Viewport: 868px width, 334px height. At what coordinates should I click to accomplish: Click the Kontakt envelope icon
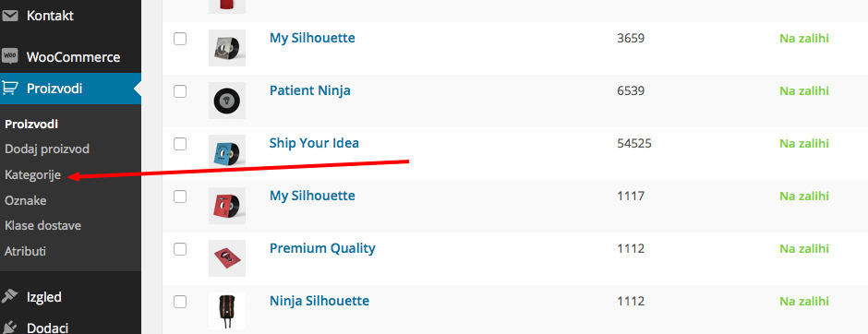click(10, 16)
